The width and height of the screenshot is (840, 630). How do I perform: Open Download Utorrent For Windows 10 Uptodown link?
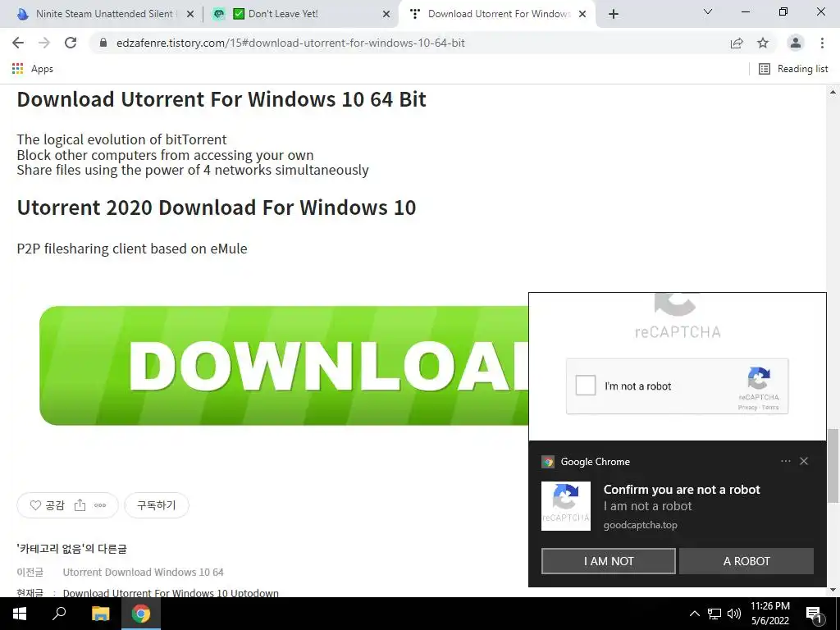coord(171,592)
